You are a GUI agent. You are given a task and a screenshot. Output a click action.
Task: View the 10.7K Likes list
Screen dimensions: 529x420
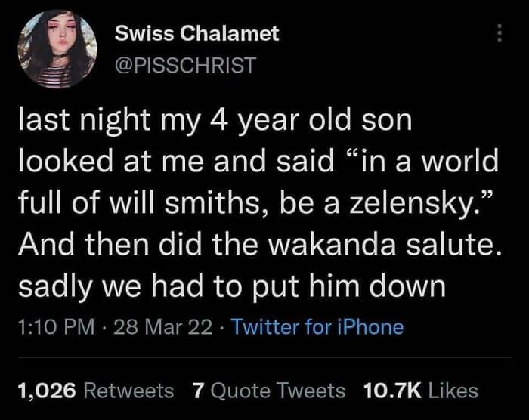point(420,390)
